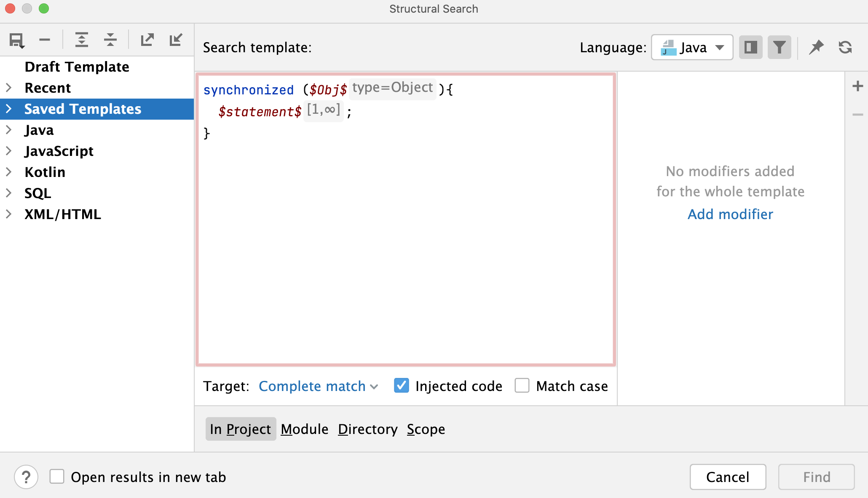
Task: Reset the search template
Action: point(845,47)
